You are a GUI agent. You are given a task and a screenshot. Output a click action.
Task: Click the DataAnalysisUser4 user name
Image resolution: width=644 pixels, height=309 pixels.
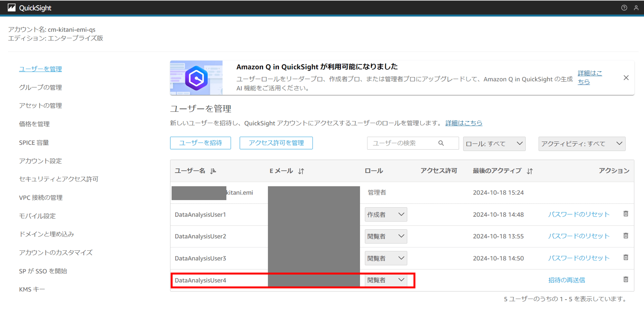200,280
